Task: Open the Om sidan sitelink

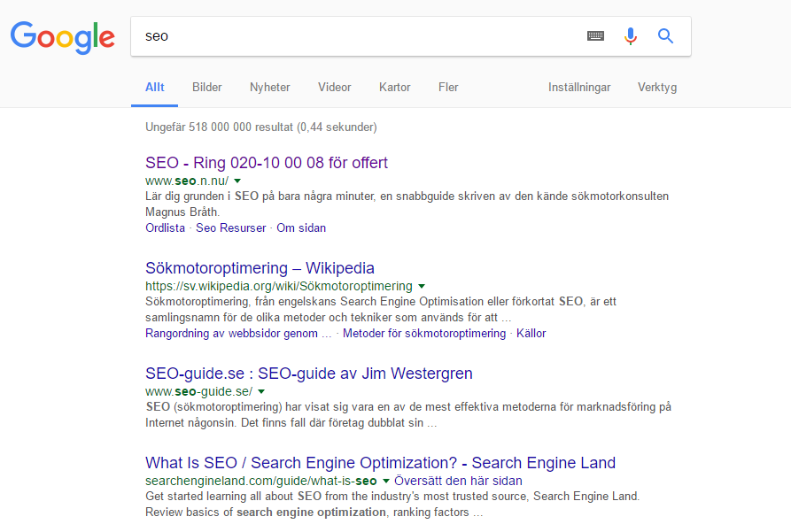Action: point(301,227)
